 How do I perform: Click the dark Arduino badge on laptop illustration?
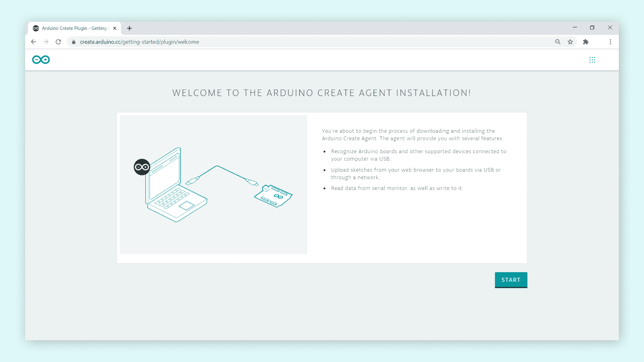tap(142, 167)
